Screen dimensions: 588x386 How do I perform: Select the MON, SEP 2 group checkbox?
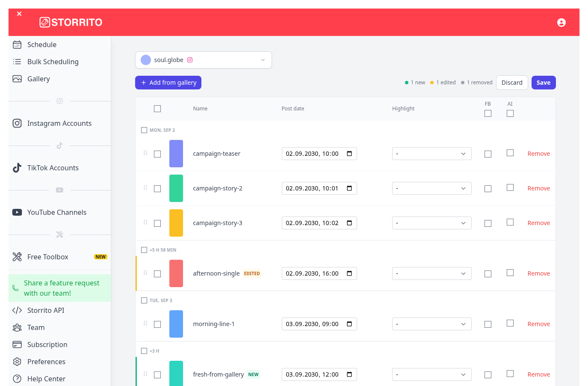[x=144, y=130]
